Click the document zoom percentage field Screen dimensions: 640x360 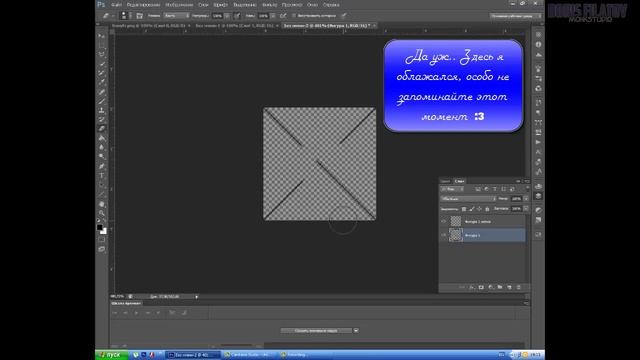coord(118,297)
